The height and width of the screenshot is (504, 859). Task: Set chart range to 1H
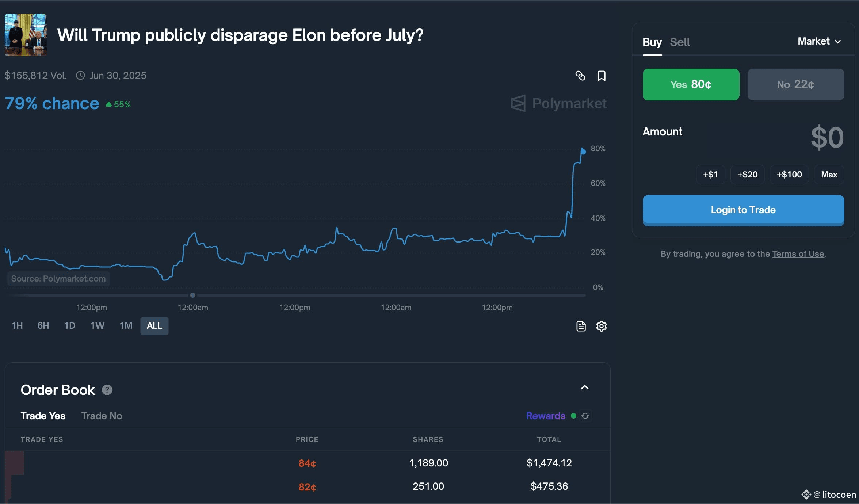(x=17, y=325)
